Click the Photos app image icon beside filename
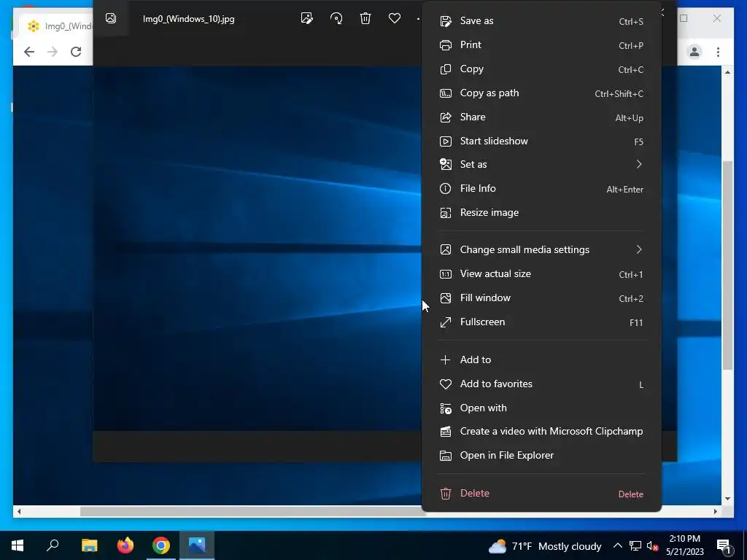The width and height of the screenshot is (747, 560). tap(111, 18)
